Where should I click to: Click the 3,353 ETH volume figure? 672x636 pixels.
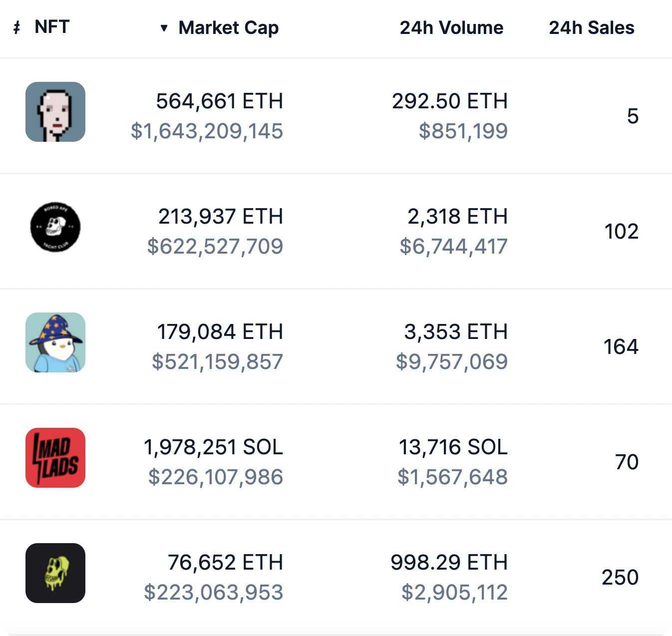(456, 332)
